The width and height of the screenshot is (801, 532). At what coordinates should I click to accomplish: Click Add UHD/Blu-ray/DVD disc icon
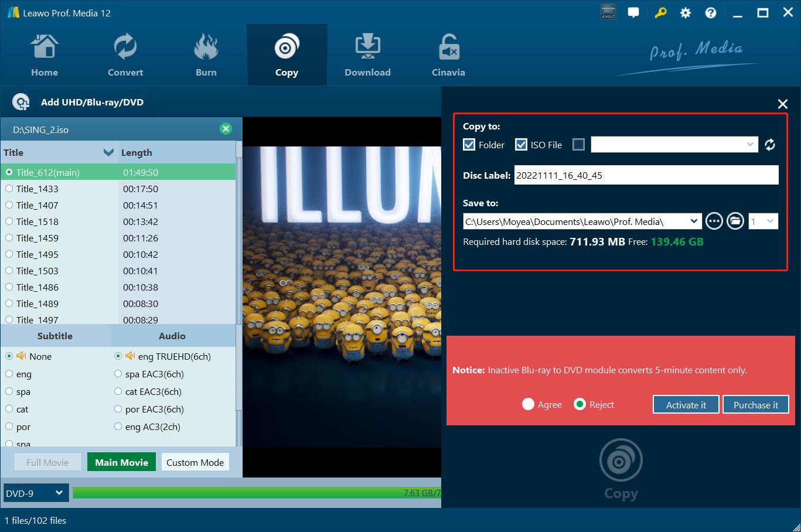point(21,102)
